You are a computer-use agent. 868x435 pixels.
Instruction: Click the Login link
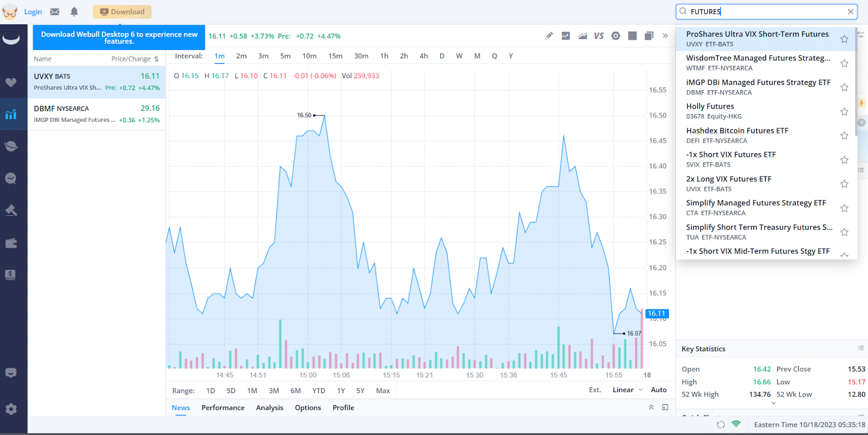33,12
